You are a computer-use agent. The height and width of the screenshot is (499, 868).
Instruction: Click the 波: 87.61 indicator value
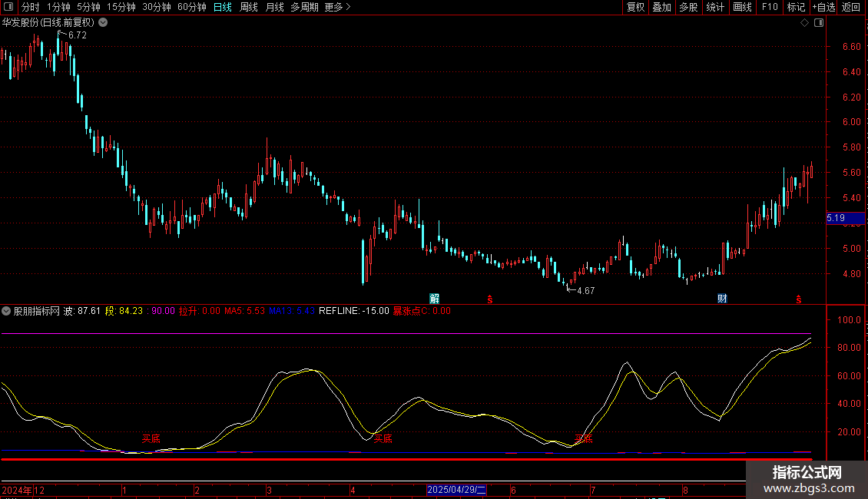pos(82,311)
